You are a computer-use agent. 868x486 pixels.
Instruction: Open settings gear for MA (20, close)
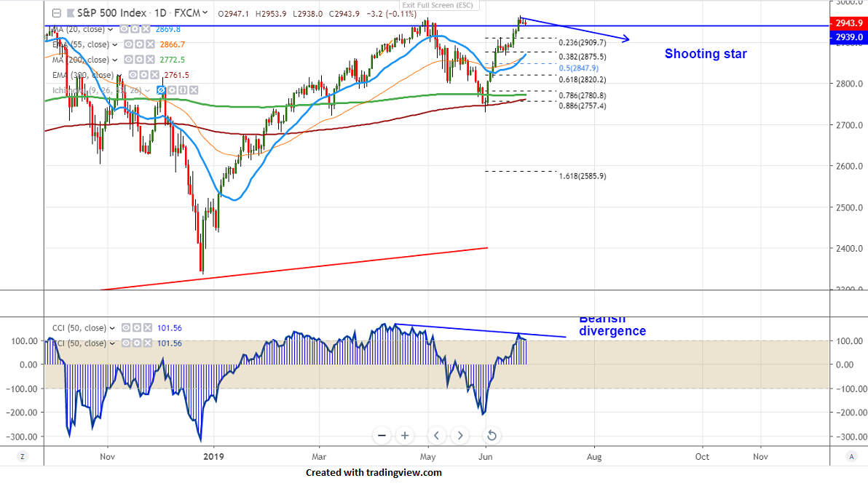(135, 29)
